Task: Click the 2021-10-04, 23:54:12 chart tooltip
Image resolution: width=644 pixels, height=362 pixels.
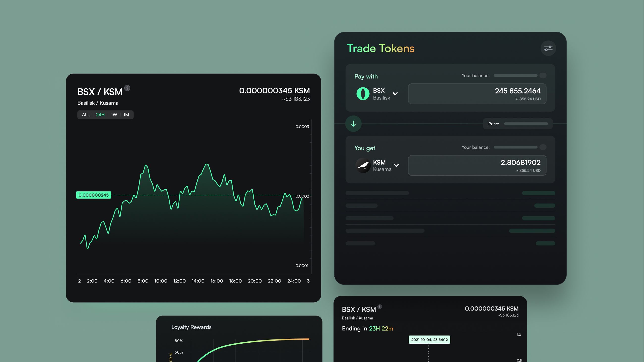Action: tap(429, 339)
